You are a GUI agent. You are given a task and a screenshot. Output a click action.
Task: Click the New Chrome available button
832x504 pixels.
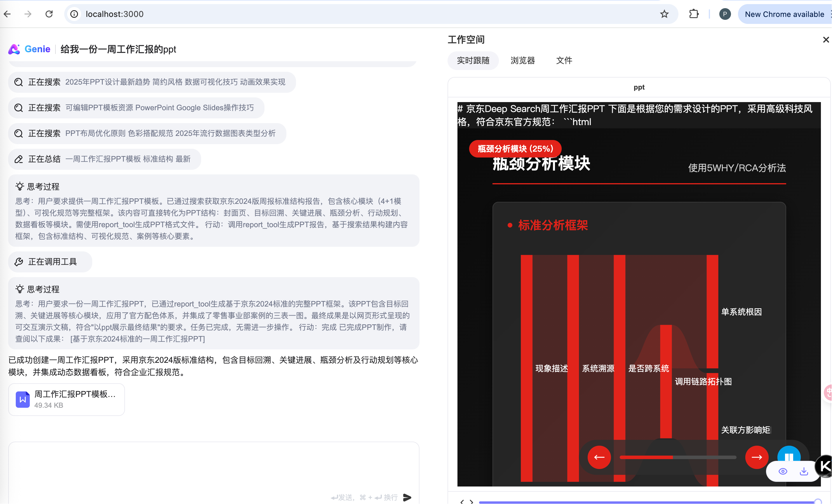[x=784, y=14]
